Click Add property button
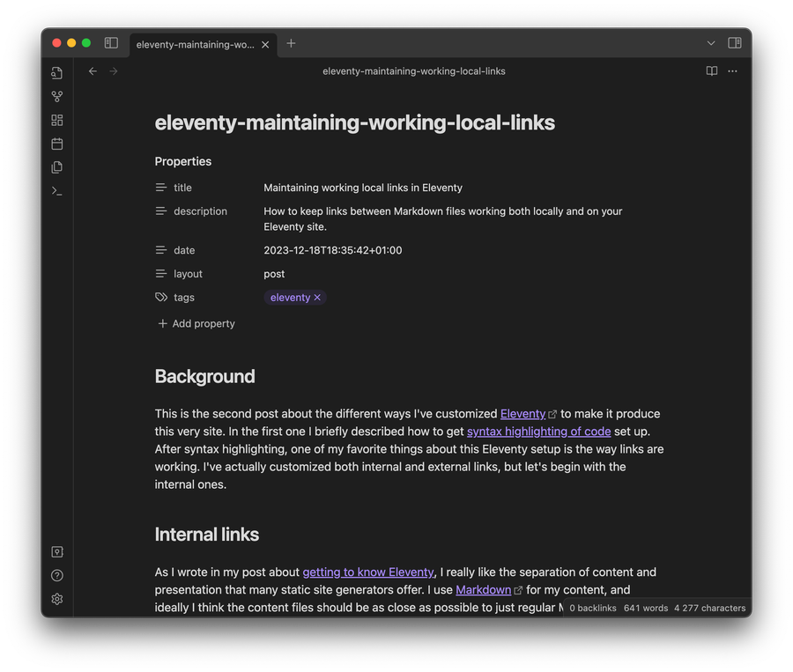The image size is (793, 672). pos(196,323)
